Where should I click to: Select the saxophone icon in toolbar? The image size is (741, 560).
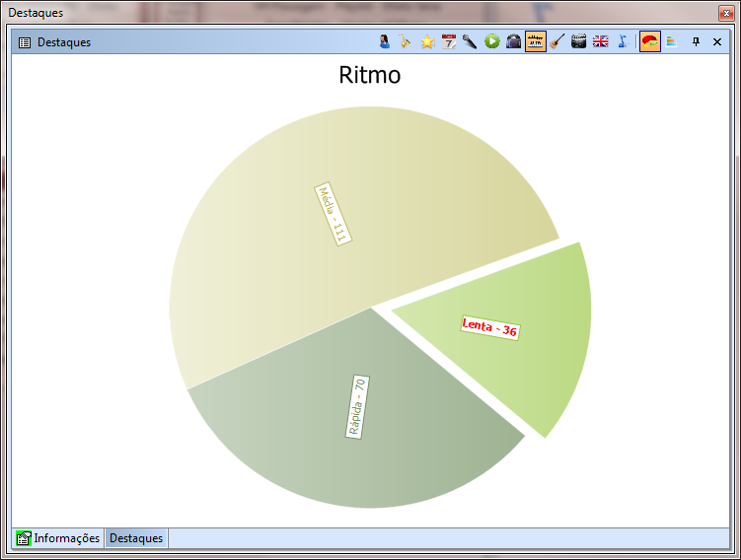click(405, 41)
